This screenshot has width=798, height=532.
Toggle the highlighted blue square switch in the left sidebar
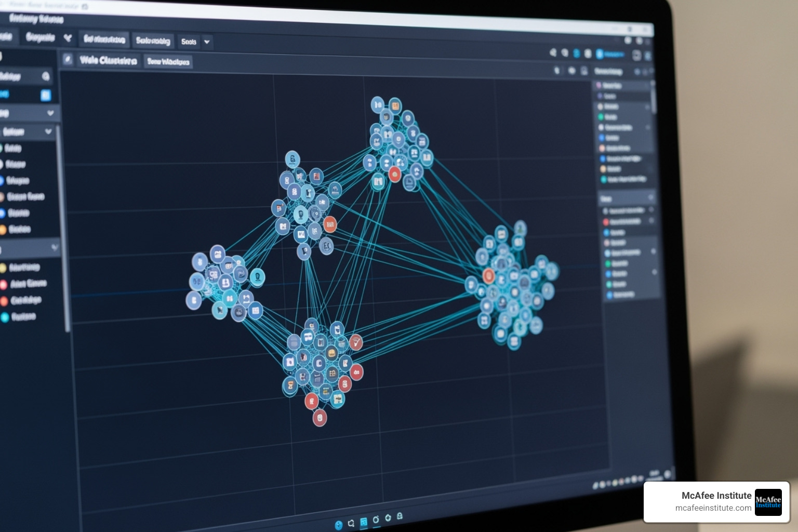[x=47, y=95]
